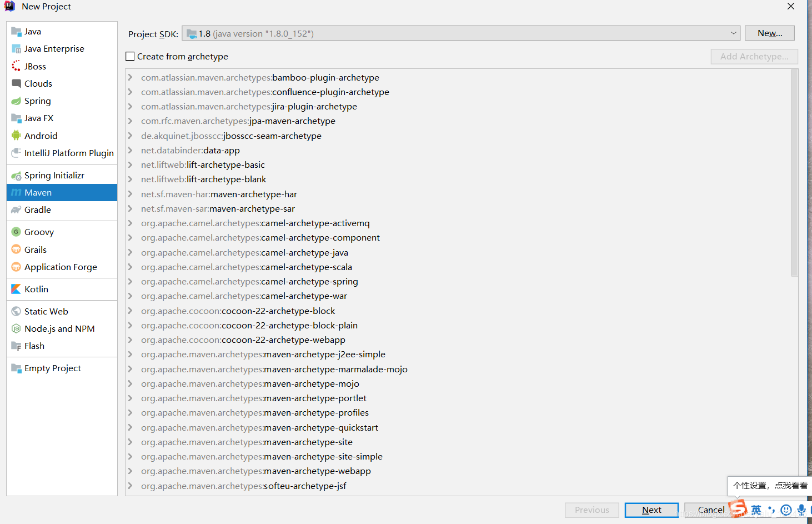Expand bamboo-plugin-archetype entry
This screenshot has height=524, width=812.
click(x=130, y=77)
